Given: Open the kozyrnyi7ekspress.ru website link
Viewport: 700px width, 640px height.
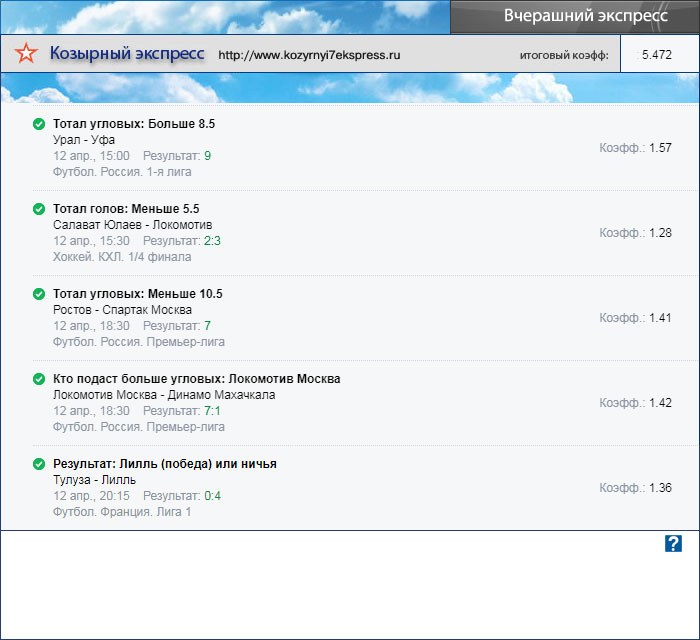Looking at the screenshot, I should (309, 55).
